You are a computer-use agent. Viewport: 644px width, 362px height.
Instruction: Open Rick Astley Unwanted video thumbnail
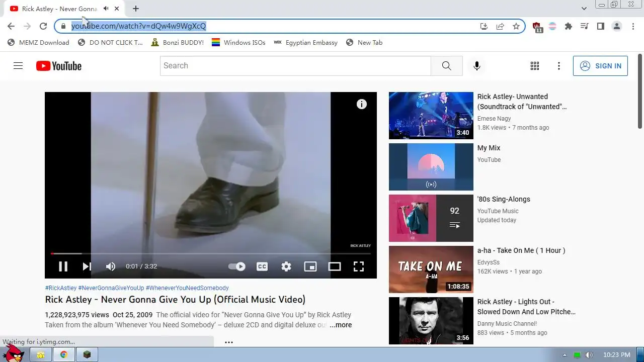point(431,116)
